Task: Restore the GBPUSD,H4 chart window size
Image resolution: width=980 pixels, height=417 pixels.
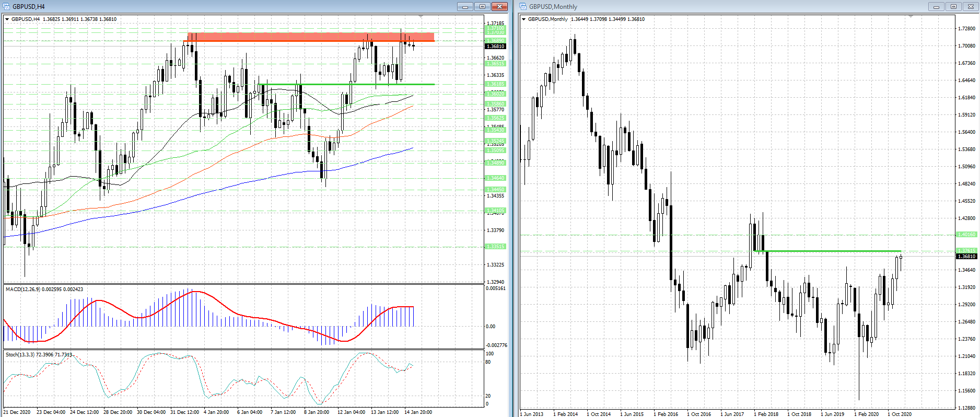Action: [x=482, y=6]
